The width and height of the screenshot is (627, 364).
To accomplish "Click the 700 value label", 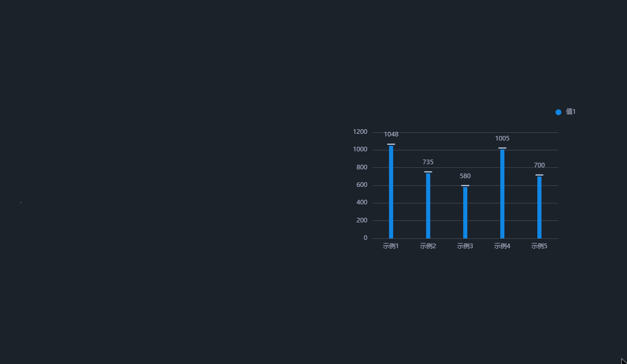I will pyautogui.click(x=539, y=165).
